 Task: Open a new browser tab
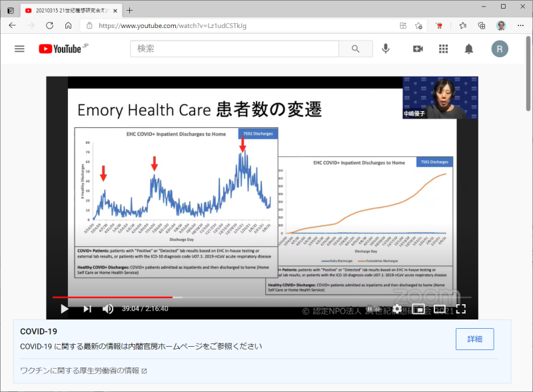129,11
